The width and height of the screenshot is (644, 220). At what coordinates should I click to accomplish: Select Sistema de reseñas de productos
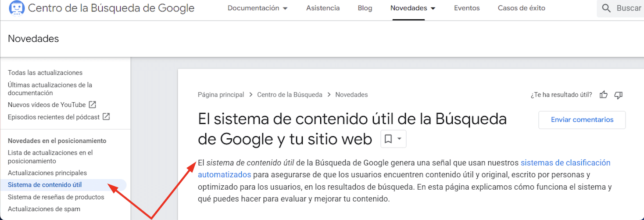click(56, 197)
